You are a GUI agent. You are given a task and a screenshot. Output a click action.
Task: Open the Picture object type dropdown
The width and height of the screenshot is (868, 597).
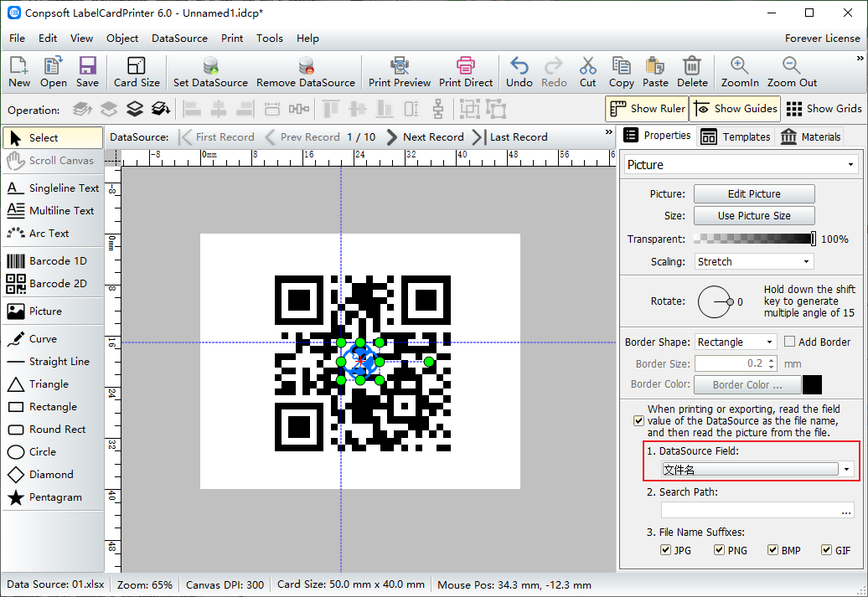[x=741, y=165]
